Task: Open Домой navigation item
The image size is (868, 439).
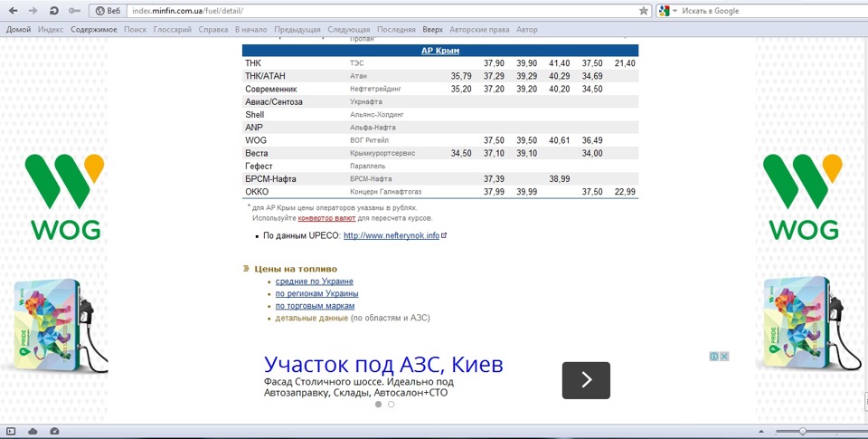Action: click(x=18, y=30)
